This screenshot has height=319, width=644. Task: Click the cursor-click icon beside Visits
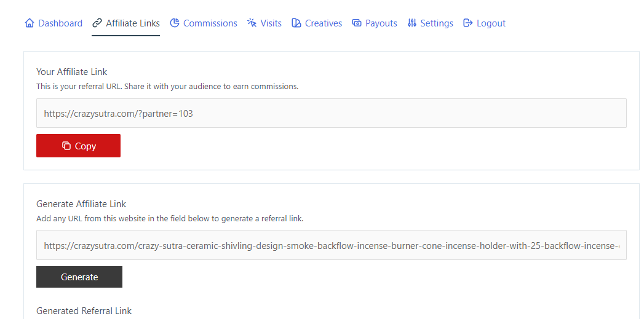pyautogui.click(x=252, y=23)
